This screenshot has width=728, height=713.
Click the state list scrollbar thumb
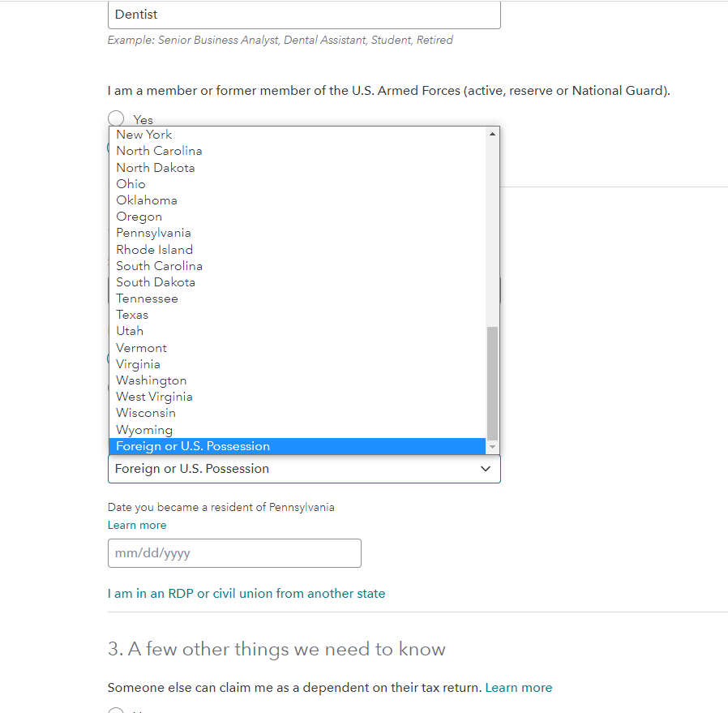click(x=492, y=383)
